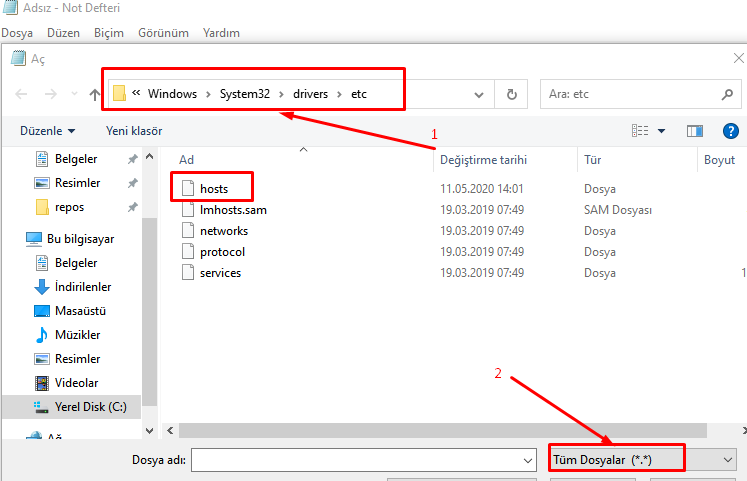Close the Aç dialog

pyautogui.click(x=738, y=58)
